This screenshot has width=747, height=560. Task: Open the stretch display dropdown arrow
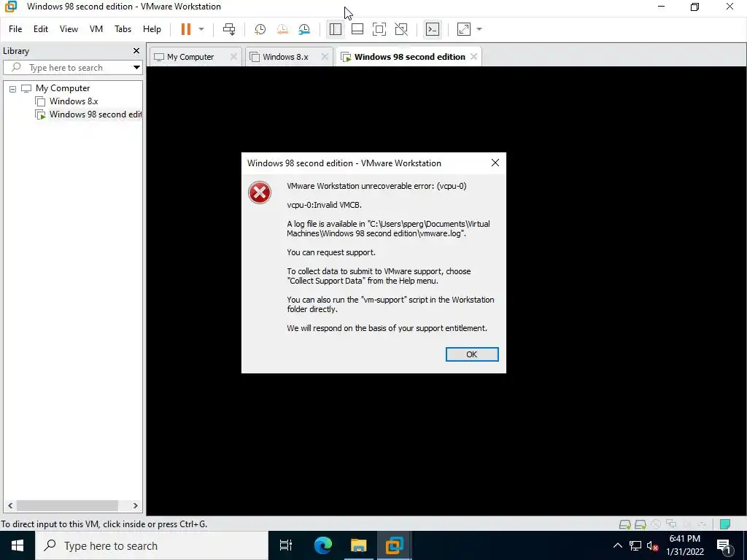(479, 29)
